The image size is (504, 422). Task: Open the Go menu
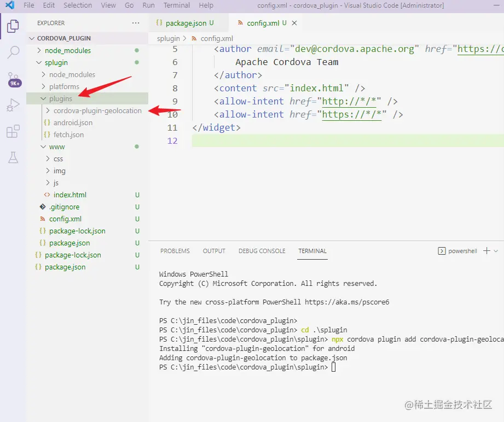point(129,5)
